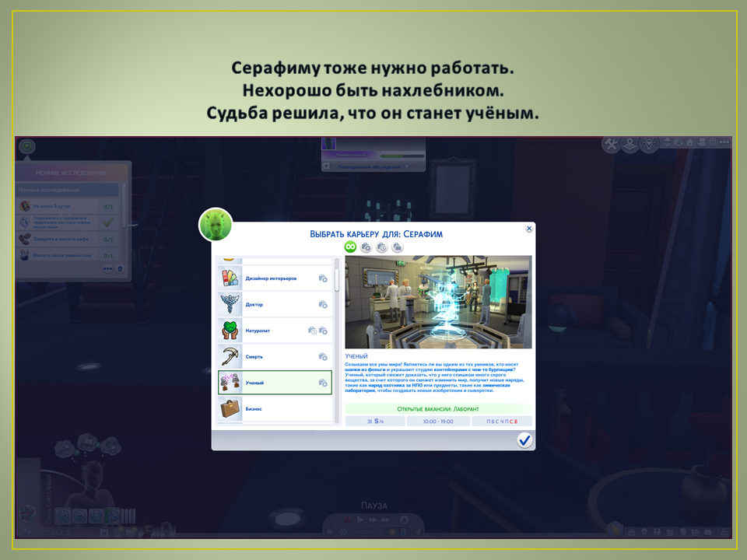Click the first moodlet icon bottom-left

pos(63,515)
